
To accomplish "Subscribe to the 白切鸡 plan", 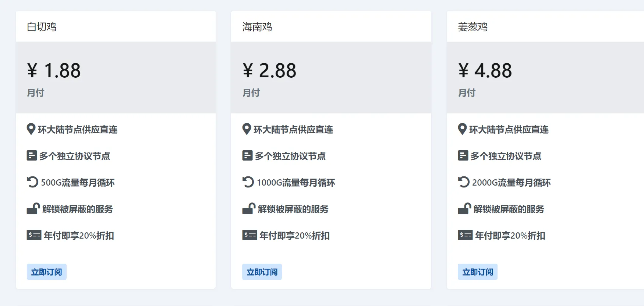I will [47, 272].
